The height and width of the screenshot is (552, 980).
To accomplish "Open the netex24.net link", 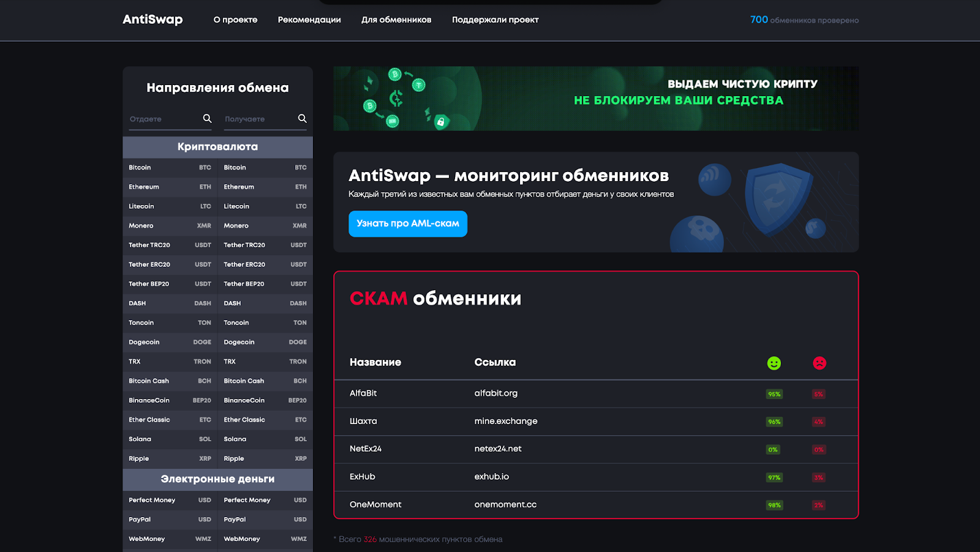I will 498,449.
